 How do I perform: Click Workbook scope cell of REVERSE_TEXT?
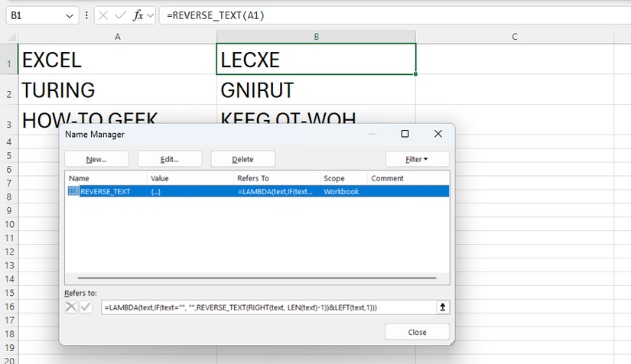[341, 191]
